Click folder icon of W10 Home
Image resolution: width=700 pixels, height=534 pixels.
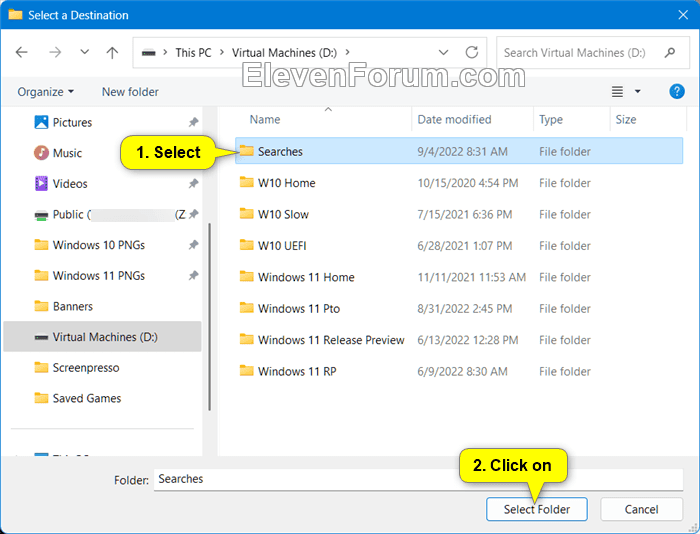pyautogui.click(x=246, y=182)
